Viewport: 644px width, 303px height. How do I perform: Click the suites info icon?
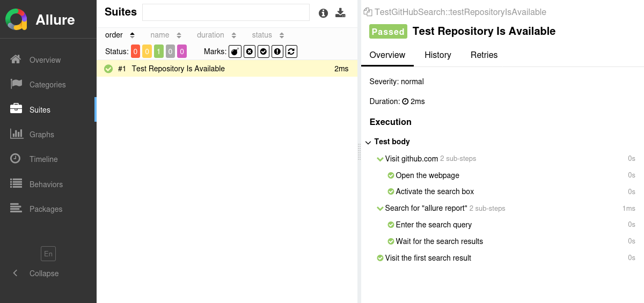tap(323, 13)
